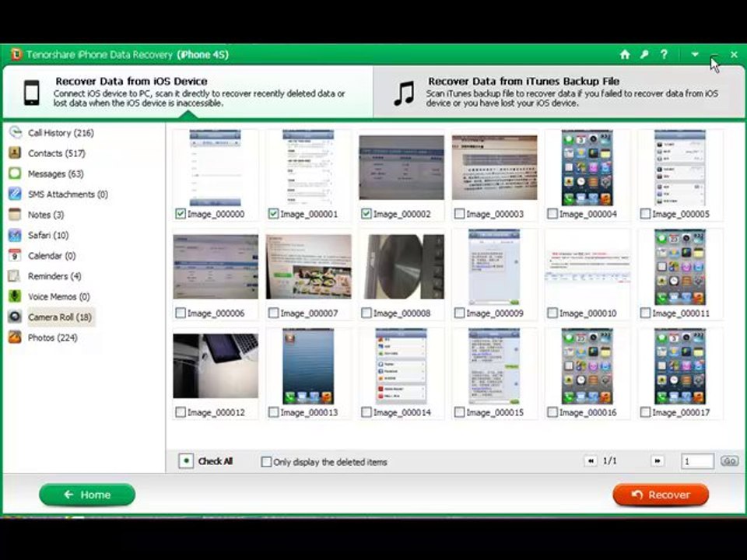Open thumbnail of Image_000010
747x560 pixels.
587,267
